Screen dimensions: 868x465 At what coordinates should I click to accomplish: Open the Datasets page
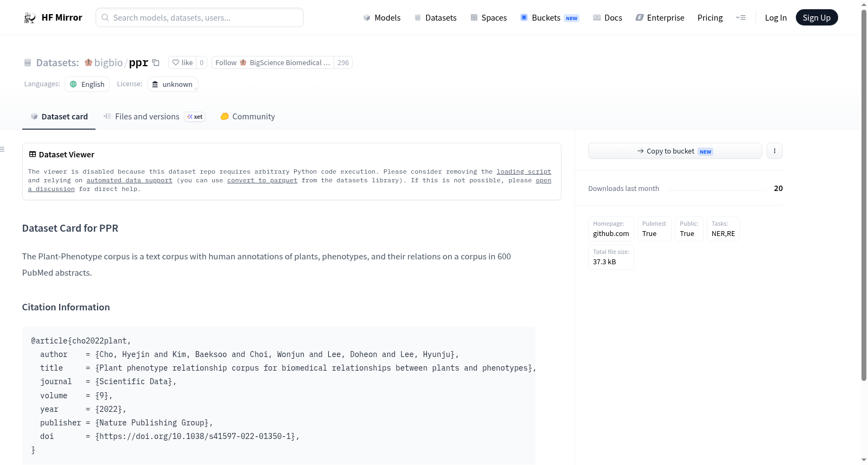[435, 18]
